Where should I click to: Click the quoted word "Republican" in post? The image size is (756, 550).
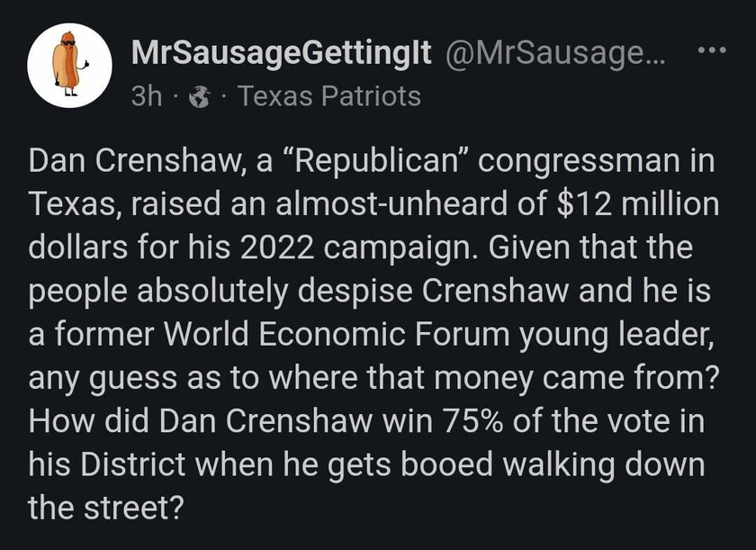coord(373,160)
